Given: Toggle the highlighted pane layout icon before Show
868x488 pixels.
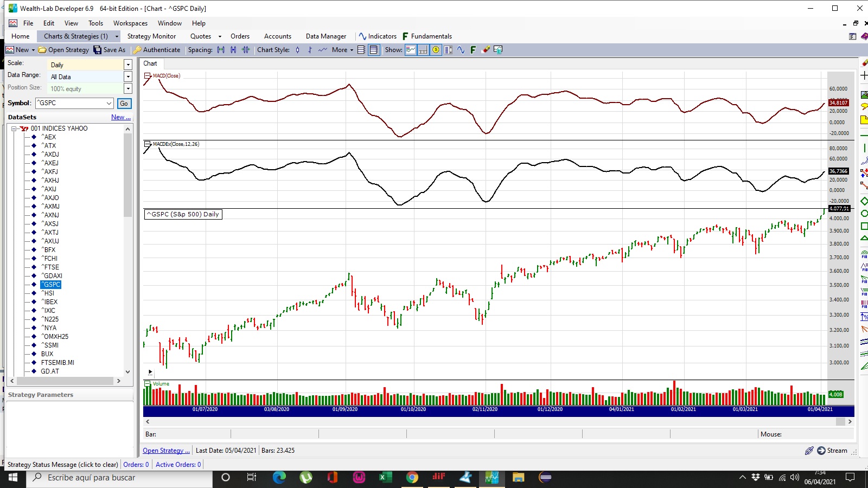Looking at the screenshot, I should (x=374, y=50).
